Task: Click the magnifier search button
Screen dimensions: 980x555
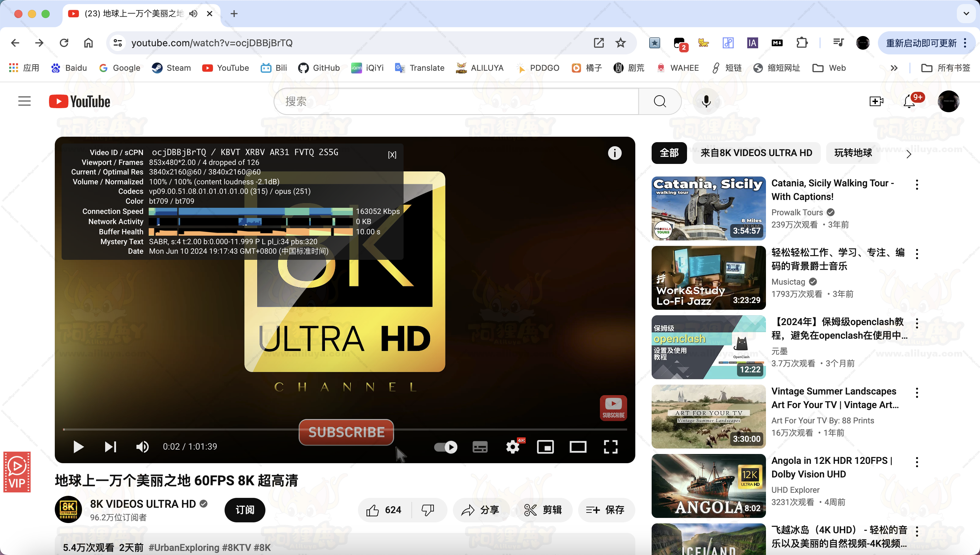Action: pyautogui.click(x=660, y=101)
